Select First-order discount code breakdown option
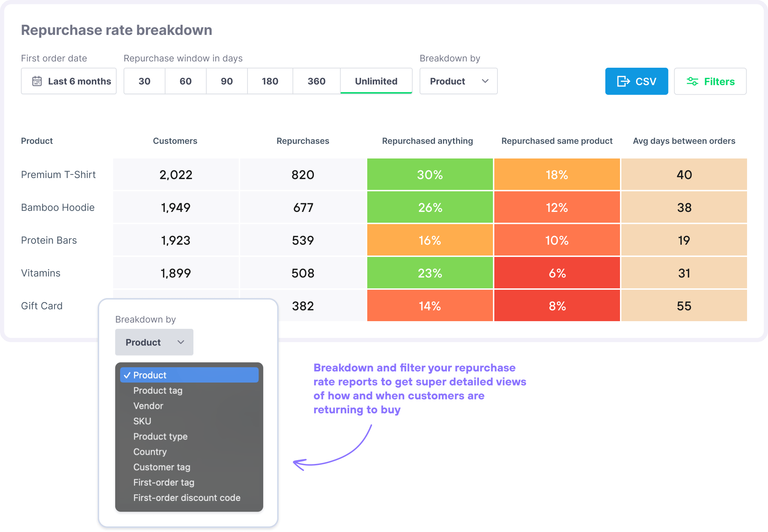Viewport: 768px width, 532px height. [187, 498]
